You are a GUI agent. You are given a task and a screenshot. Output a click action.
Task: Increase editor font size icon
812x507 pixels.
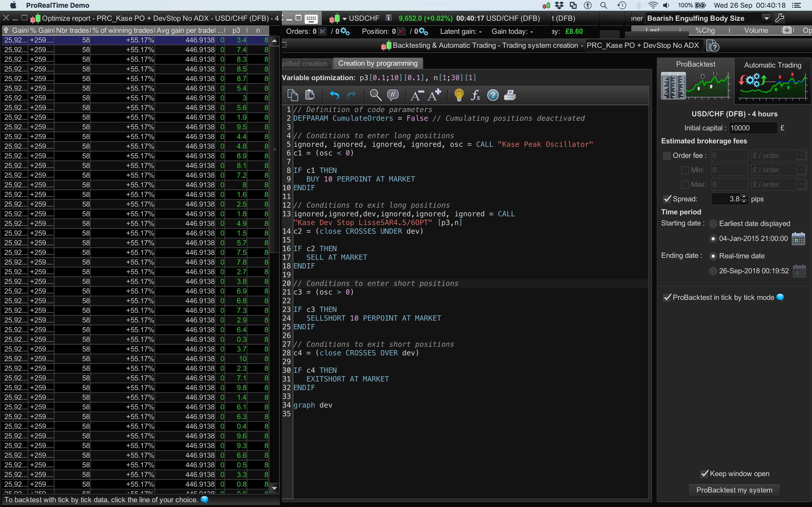(434, 95)
